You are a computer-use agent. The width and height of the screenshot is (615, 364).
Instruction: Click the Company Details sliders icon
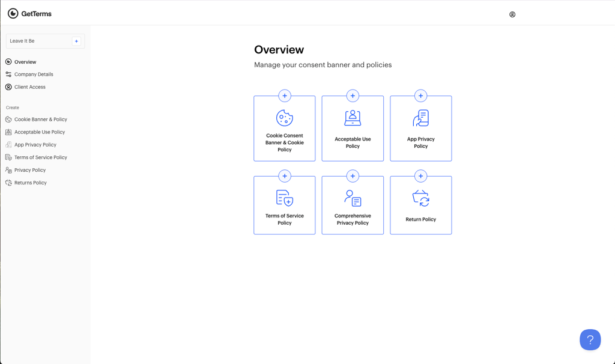pyautogui.click(x=8, y=74)
